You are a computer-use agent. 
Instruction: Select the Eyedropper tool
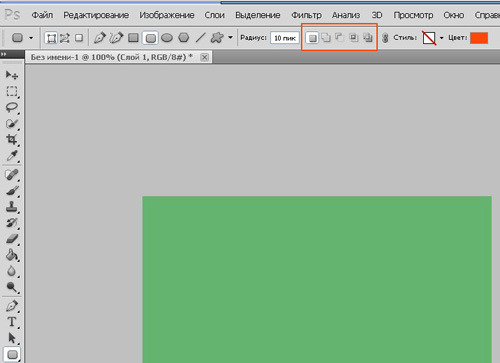pos(12,156)
